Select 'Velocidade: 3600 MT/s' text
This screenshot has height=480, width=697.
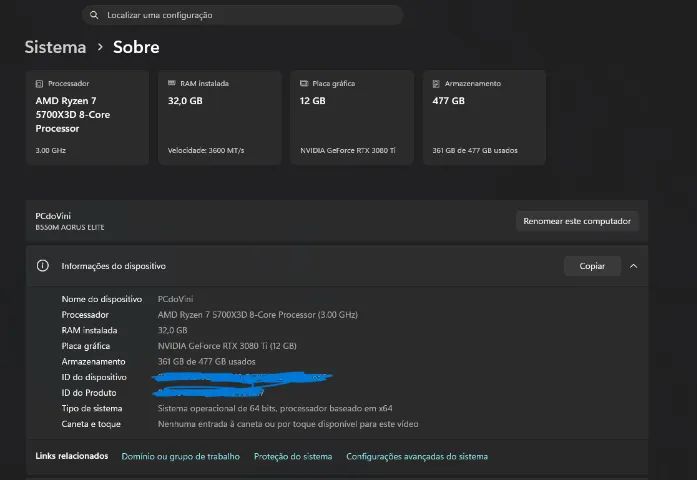tap(206, 150)
